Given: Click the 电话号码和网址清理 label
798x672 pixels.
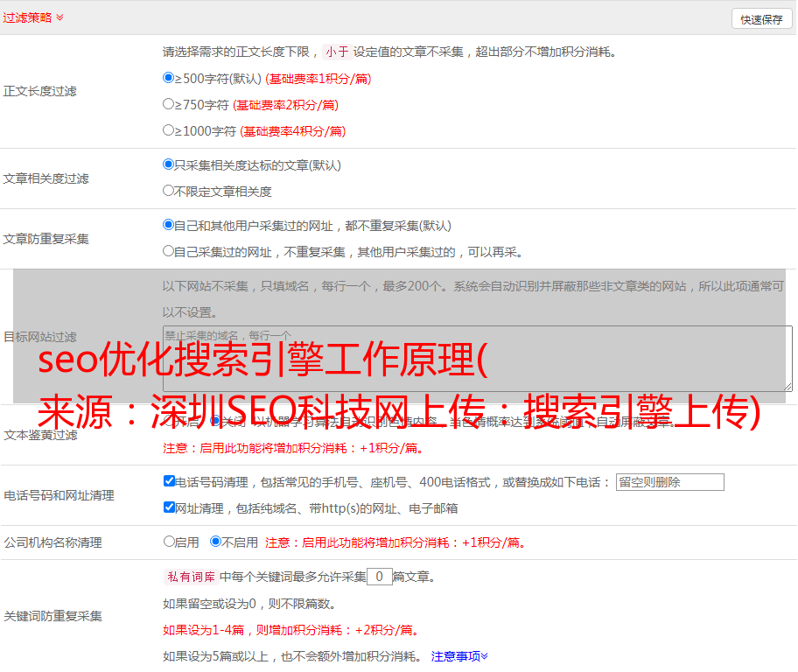Looking at the screenshot, I should 59,495.
